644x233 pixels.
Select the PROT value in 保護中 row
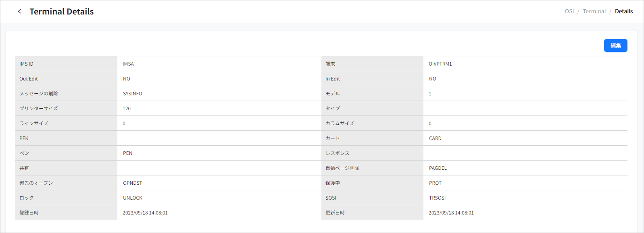(435, 183)
